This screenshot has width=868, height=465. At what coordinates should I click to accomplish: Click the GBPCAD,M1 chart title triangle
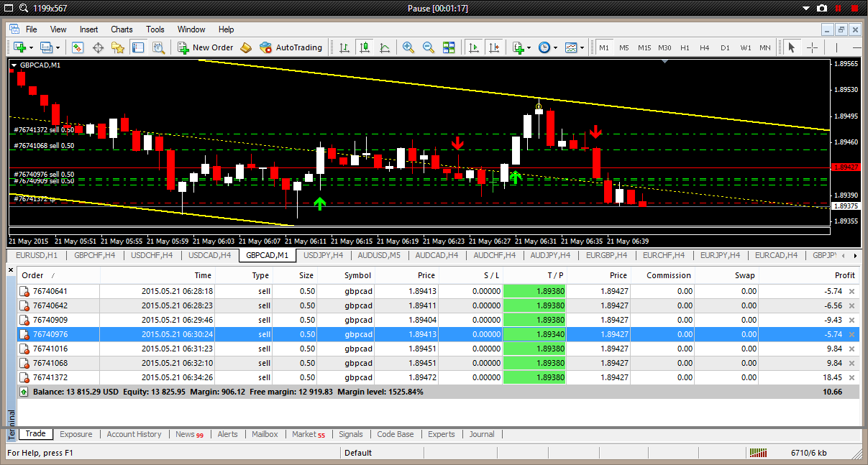tap(14, 65)
